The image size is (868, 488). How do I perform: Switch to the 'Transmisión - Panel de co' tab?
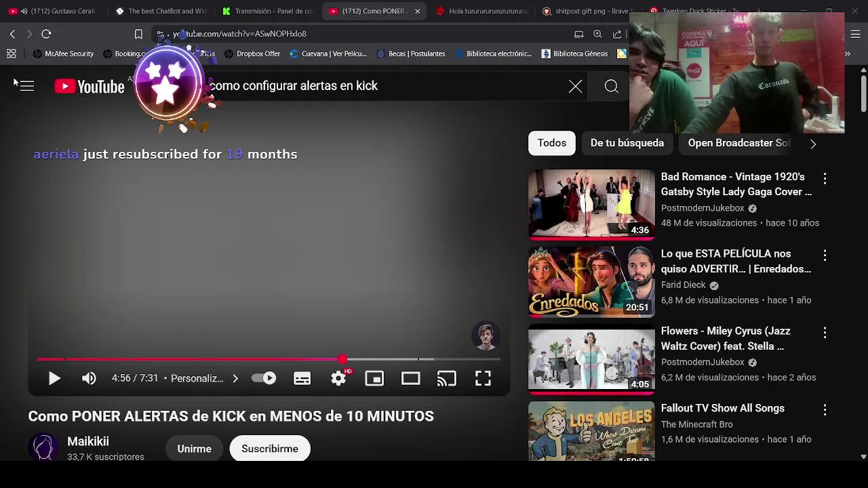tap(269, 11)
